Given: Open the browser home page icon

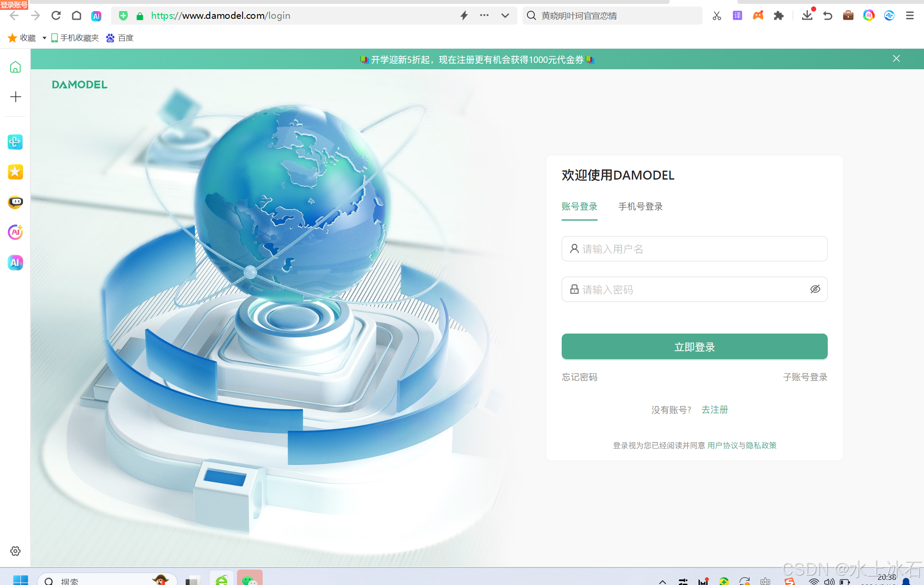Looking at the screenshot, I should click(77, 16).
